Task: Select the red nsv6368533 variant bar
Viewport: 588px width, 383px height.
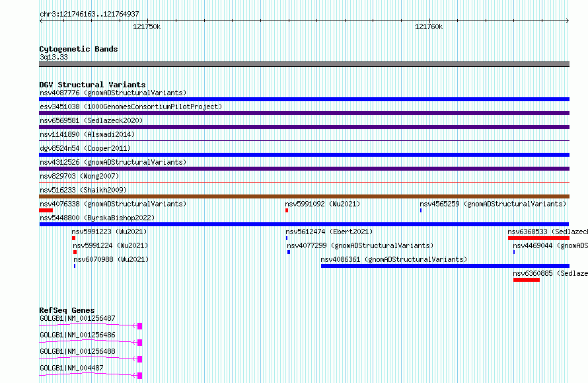Action: [x=539, y=238]
